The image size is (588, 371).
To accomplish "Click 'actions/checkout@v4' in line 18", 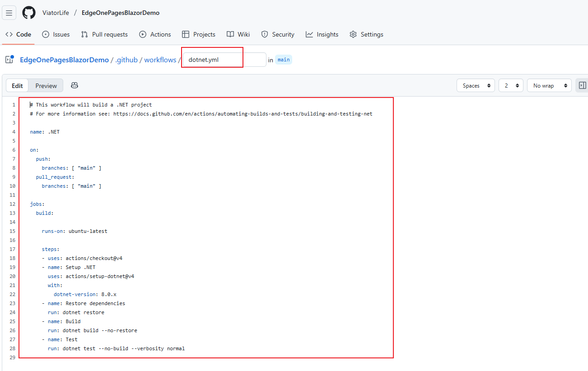I will pyautogui.click(x=94, y=258).
